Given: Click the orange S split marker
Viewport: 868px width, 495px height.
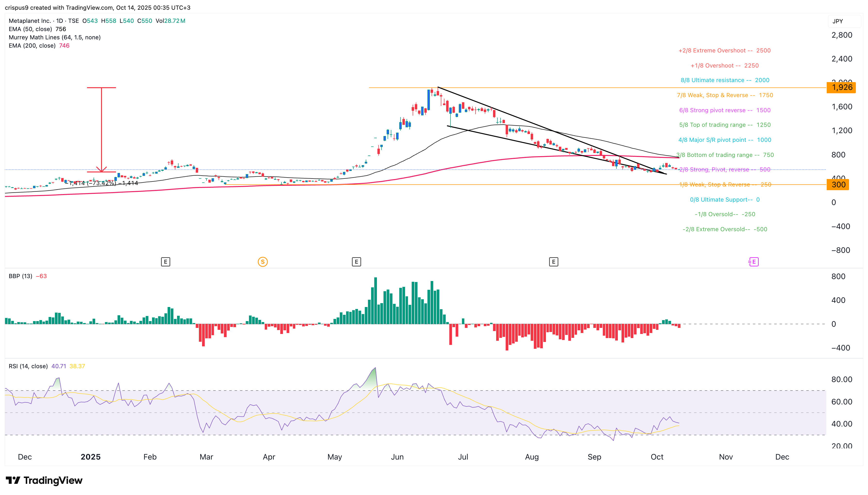Looking at the screenshot, I should pos(262,262).
